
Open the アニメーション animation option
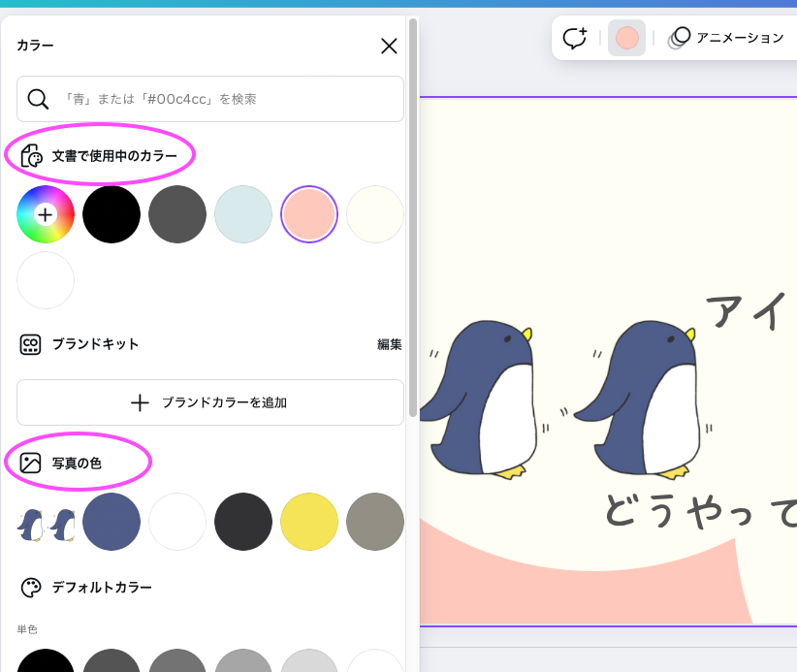(x=727, y=38)
